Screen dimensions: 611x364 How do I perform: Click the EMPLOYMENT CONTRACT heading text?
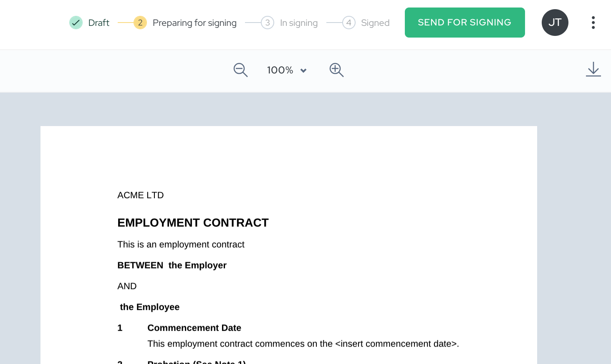(193, 222)
